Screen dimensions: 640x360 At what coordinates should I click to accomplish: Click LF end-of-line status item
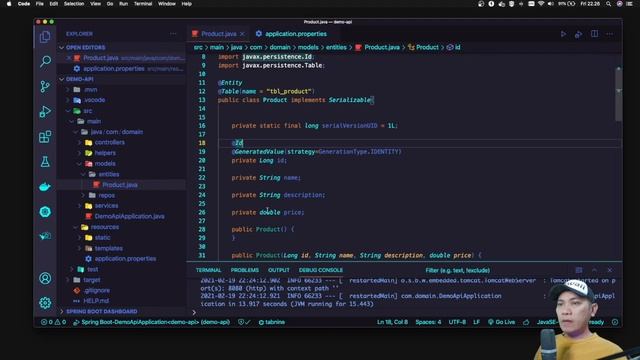tap(476, 322)
